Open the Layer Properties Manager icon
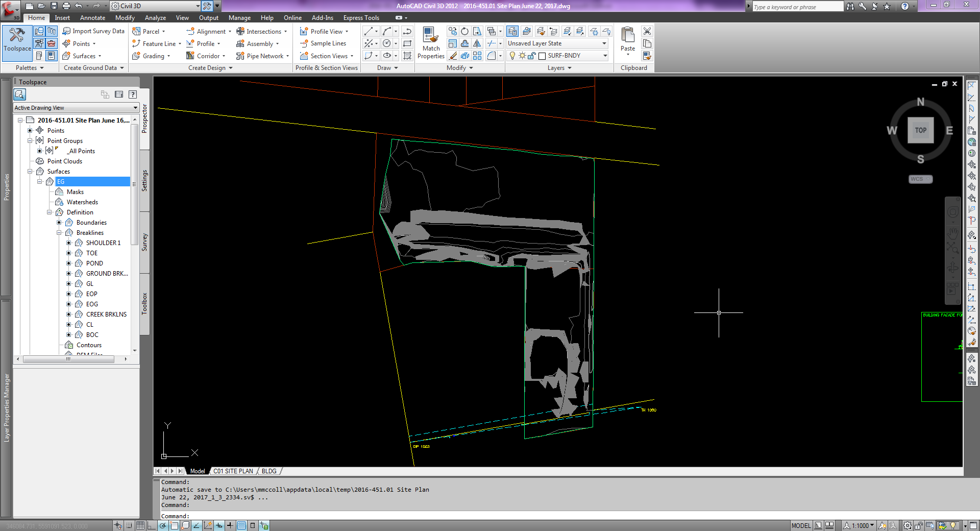980x531 pixels. point(512,32)
